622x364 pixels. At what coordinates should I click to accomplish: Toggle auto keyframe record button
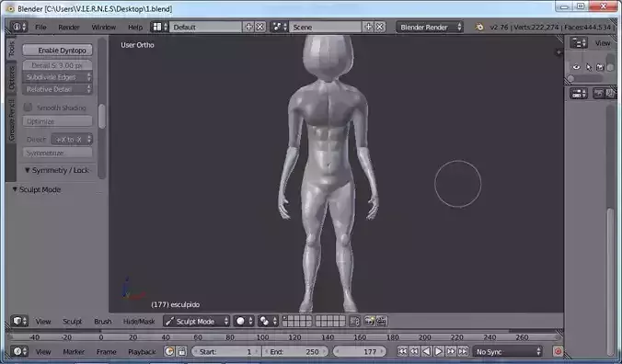coord(558,351)
